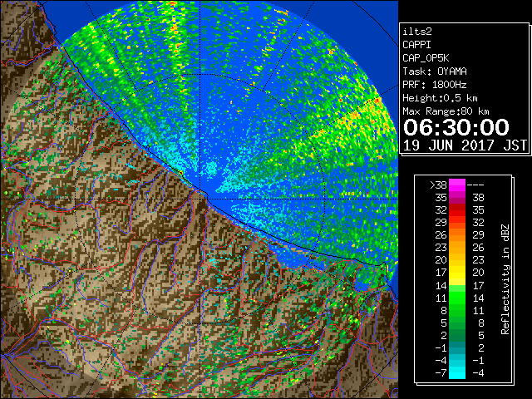Click the '06:30:00' timestamp
532x399 pixels.
pyautogui.click(x=456, y=127)
